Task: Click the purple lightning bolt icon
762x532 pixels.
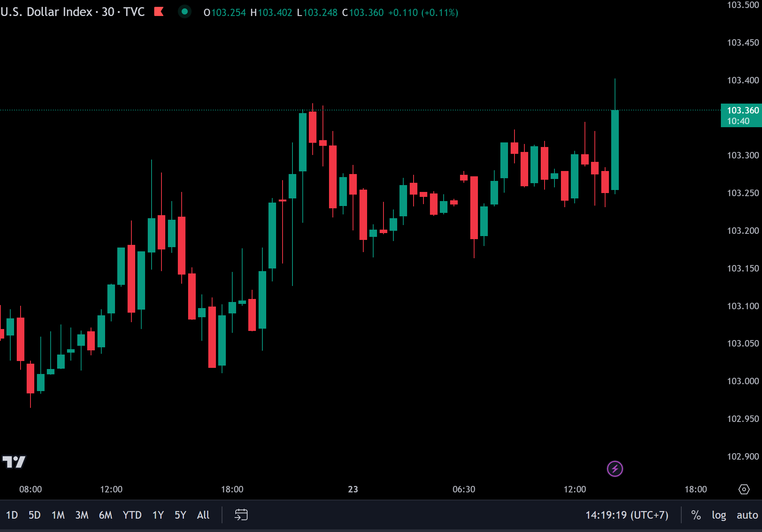Action: tap(615, 469)
